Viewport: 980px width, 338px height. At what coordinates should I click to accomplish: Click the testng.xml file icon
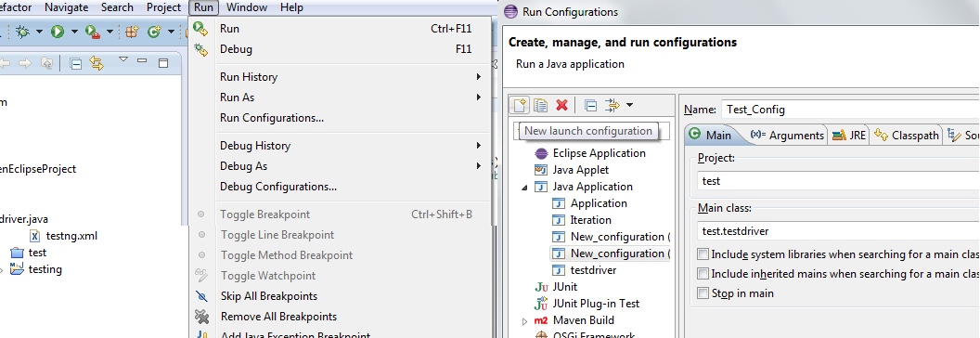[35, 236]
